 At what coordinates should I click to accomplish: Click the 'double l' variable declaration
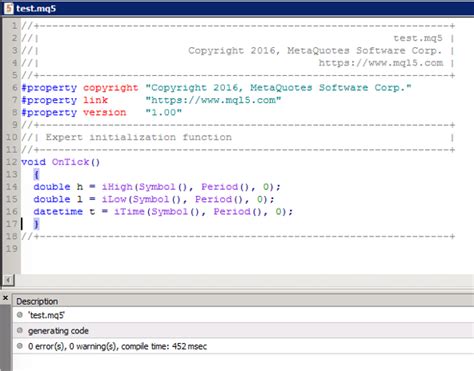coord(58,199)
